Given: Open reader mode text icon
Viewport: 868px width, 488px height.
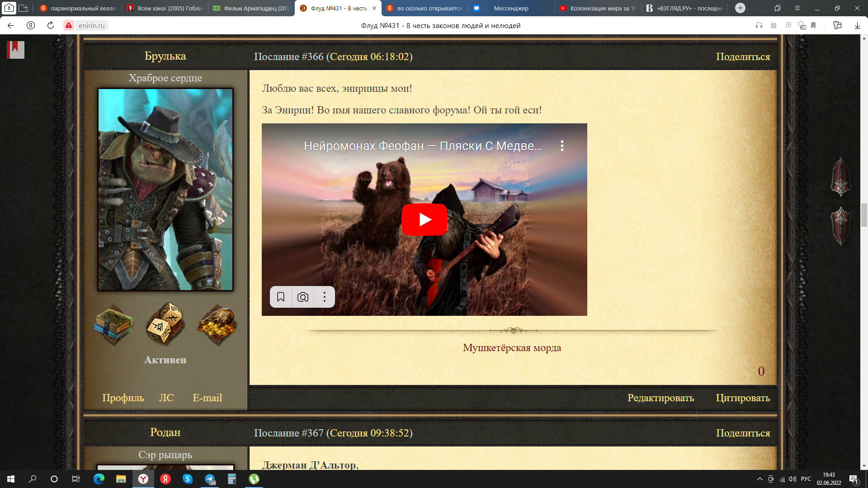Looking at the screenshot, I should [x=774, y=25].
